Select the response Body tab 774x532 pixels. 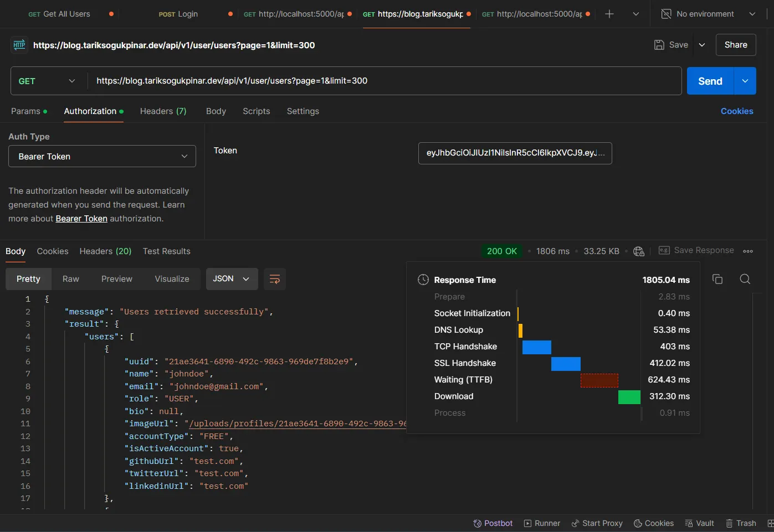coord(16,251)
